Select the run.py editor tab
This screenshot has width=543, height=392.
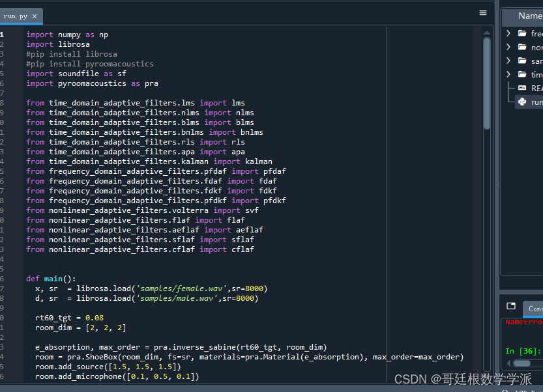pyautogui.click(x=16, y=18)
